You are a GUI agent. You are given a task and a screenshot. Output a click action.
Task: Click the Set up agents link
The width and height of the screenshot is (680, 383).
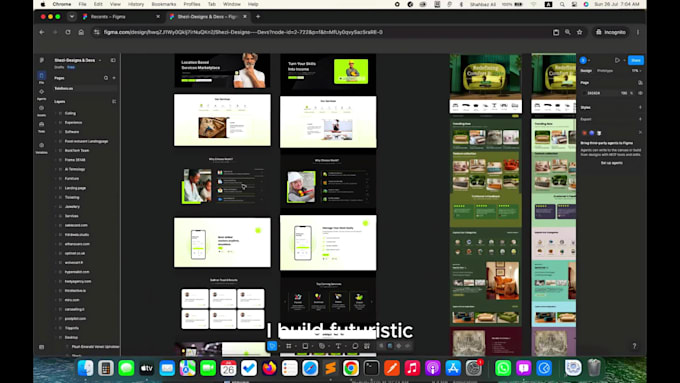pyautogui.click(x=611, y=163)
